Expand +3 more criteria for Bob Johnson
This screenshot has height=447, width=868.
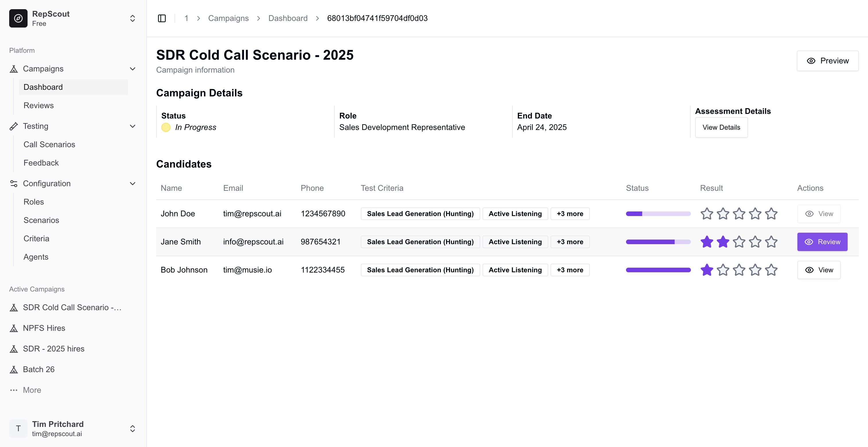click(x=570, y=270)
